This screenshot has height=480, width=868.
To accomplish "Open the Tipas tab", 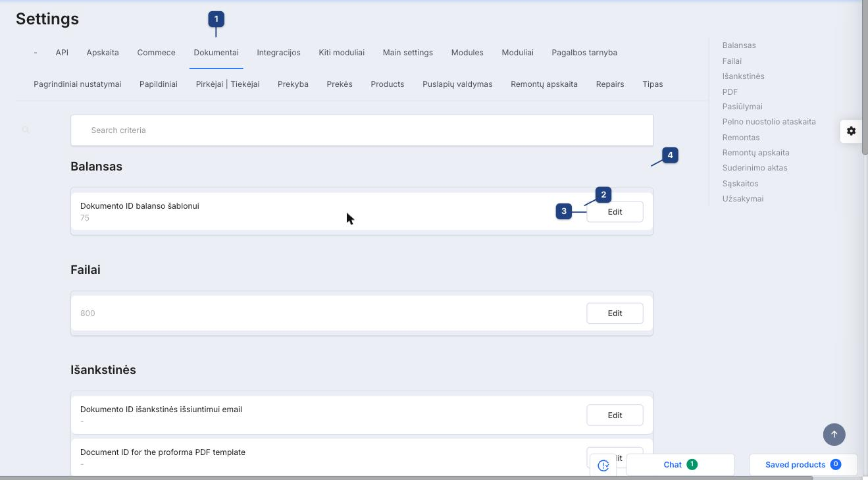I will coord(653,84).
